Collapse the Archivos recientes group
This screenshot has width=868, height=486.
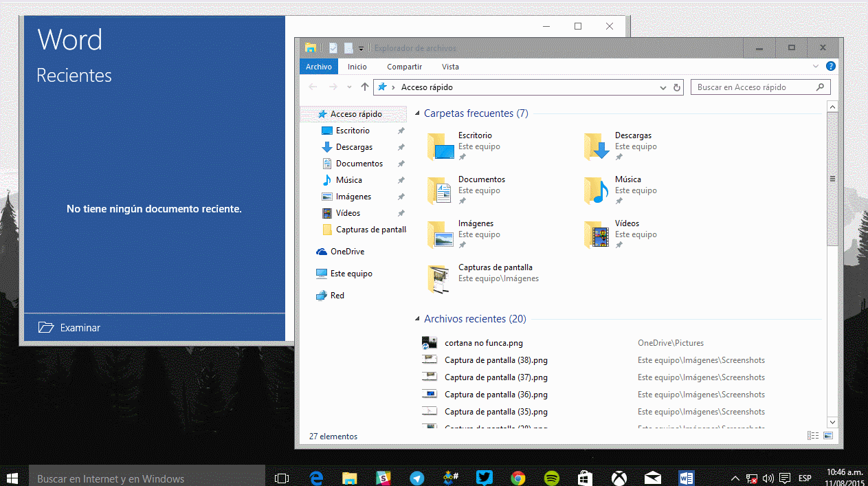(x=417, y=320)
